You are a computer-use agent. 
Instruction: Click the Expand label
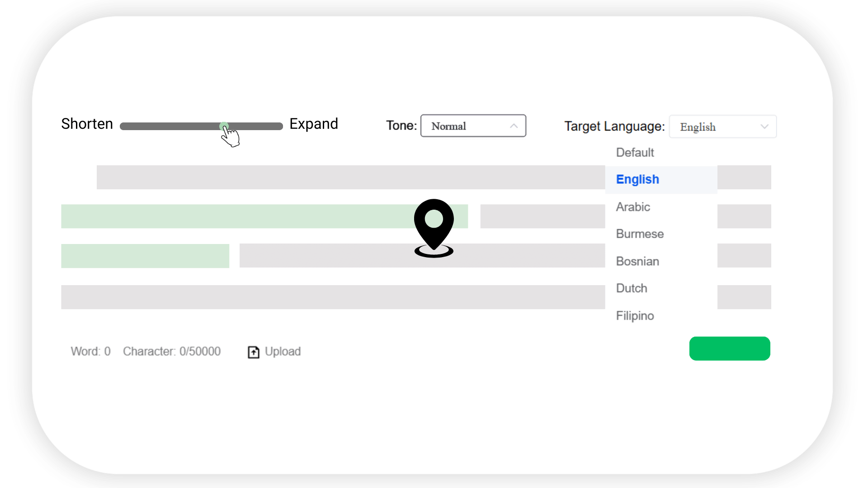coord(314,123)
